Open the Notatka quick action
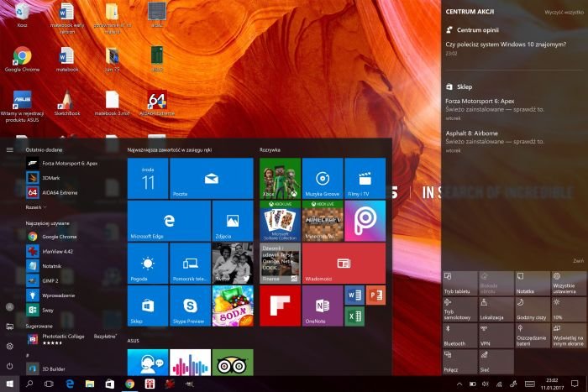The image size is (588, 392). [532, 284]
